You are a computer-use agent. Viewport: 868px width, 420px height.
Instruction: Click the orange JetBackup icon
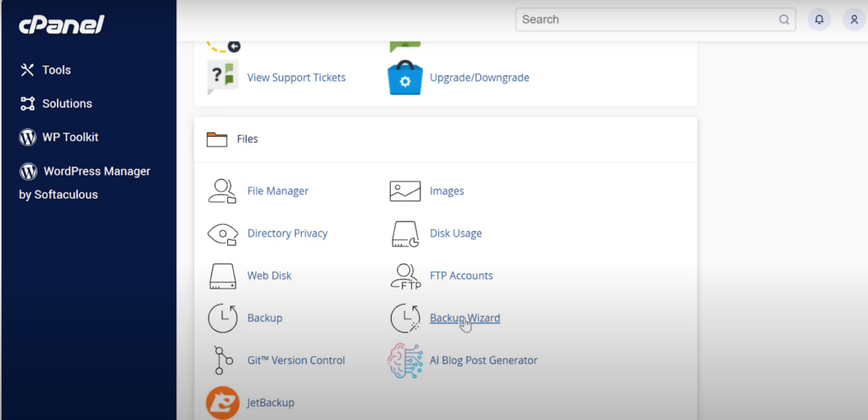pos(223,403)
